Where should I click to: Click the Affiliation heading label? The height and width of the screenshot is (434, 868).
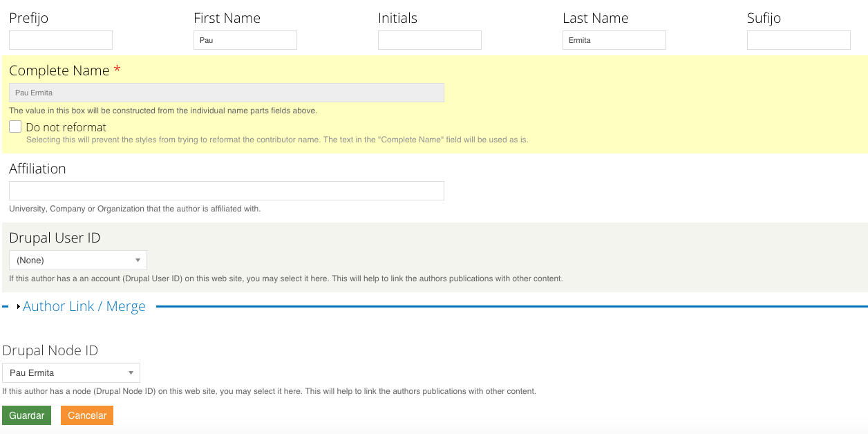point(38,169)
